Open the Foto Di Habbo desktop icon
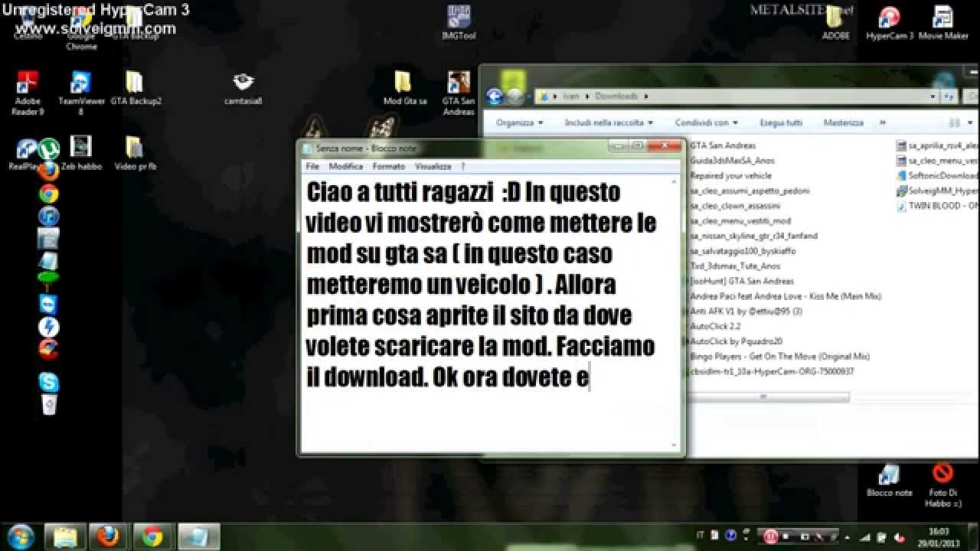Image resolution: width=980 pixels, height=551 pixels. click(x=942, y=484)
